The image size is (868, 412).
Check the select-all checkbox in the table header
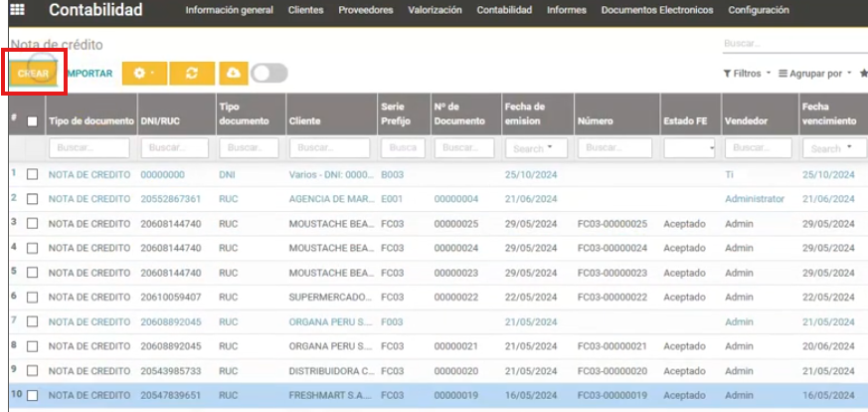[33, 121]
